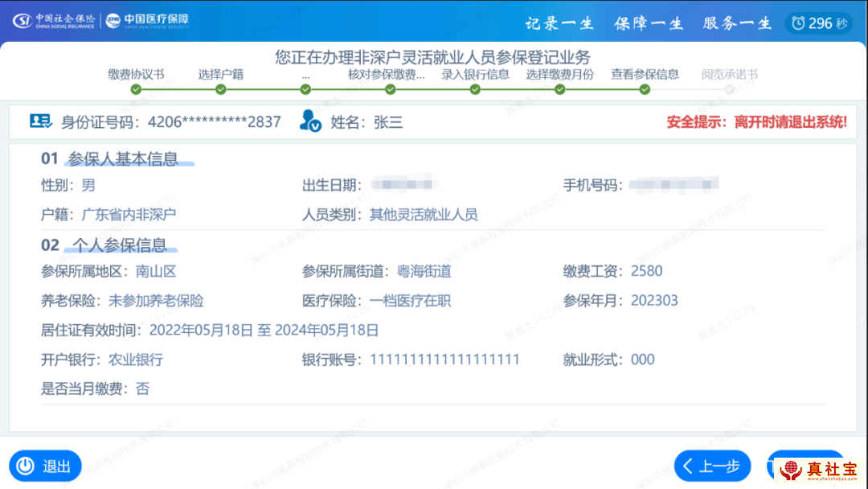Click the green checkmark under 缴费协议书
The width and height of the screenshot is (868, 489).
tap(136, 89)
